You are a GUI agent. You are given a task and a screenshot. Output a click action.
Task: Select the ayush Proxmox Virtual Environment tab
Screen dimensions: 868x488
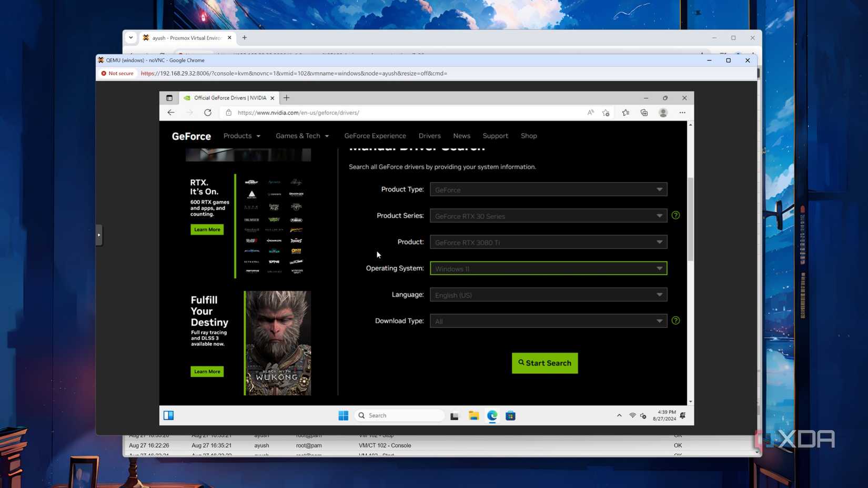tap(187, 38)
